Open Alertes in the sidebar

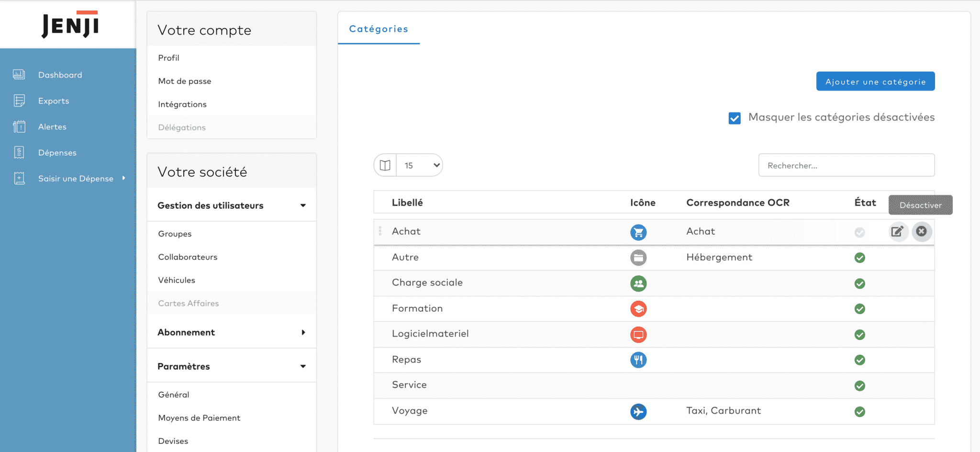[52, 127]
